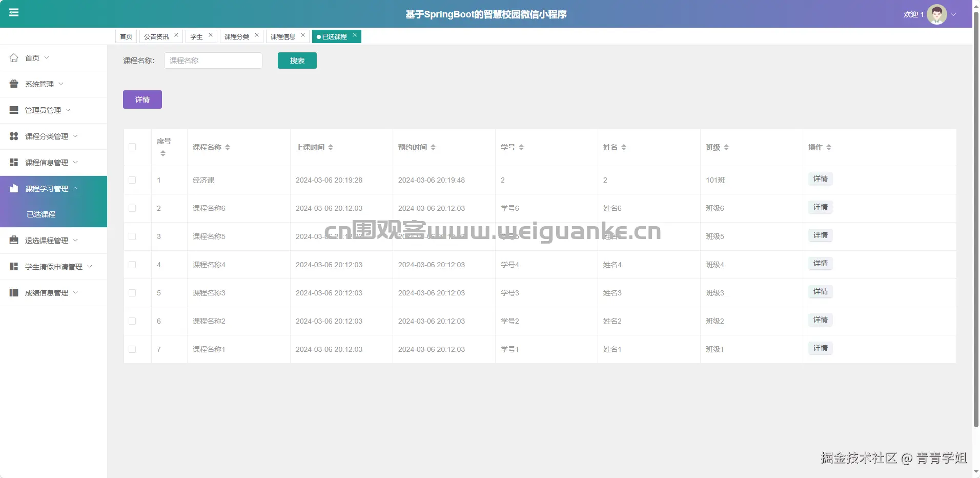Sort by 学号 column arrows
Image resolution: width=980 pixels, height=478 pixels.
(x=521, y=147)
